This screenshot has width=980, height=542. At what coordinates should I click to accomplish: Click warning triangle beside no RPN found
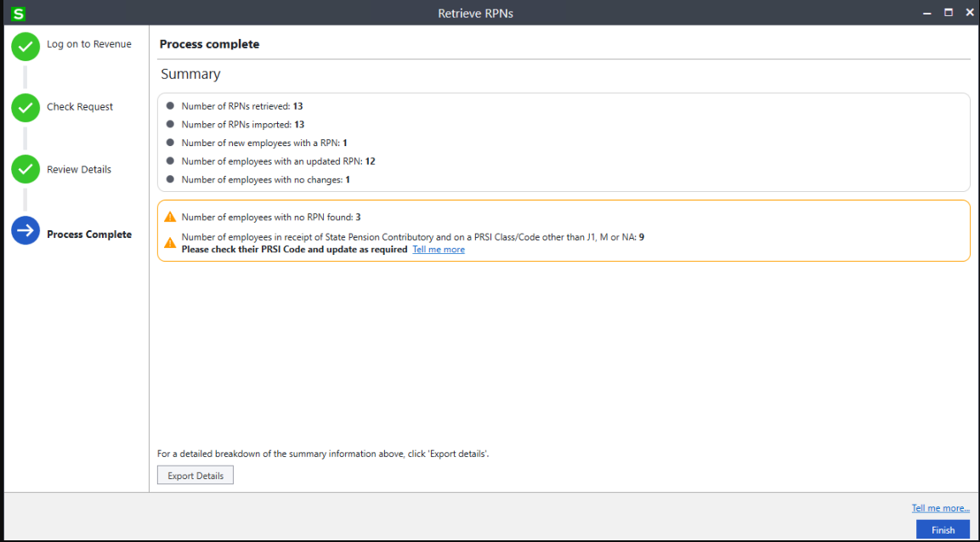click(170, 217)
